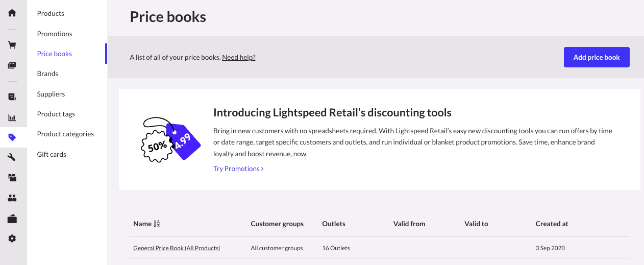Click the sales ledger document icon
This screenshot has width=644, height=265.
[12, 97]
